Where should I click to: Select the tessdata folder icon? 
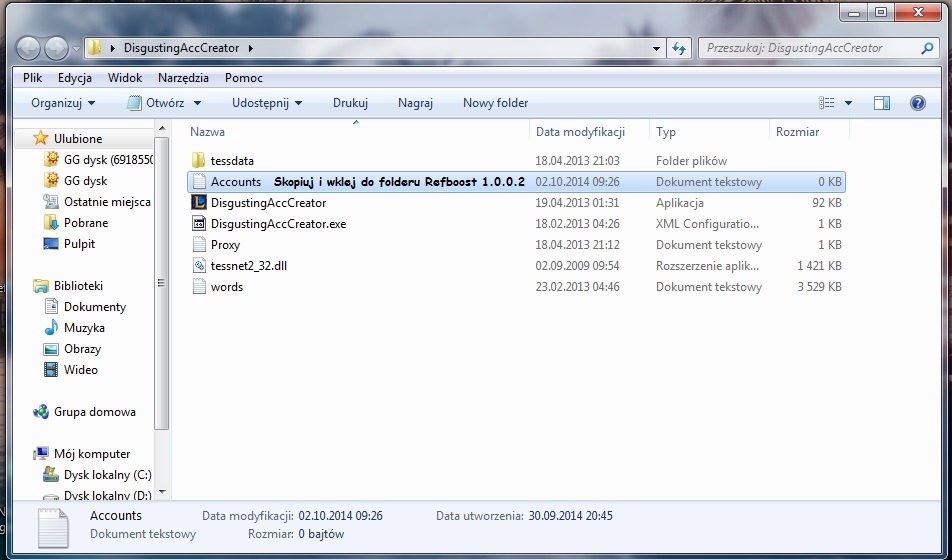coord(199,160)
